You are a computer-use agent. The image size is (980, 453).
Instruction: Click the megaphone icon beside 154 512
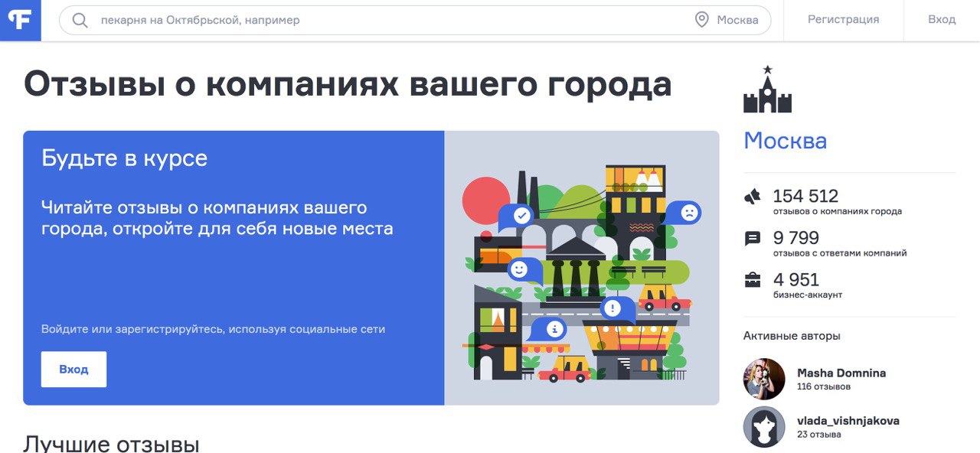tap(753, 197)
